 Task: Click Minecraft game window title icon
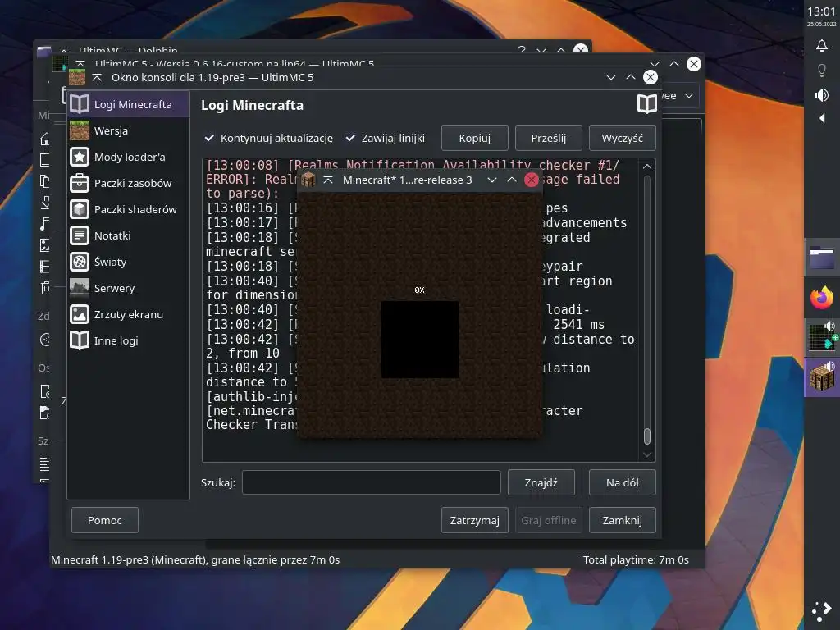coord(308,180)
